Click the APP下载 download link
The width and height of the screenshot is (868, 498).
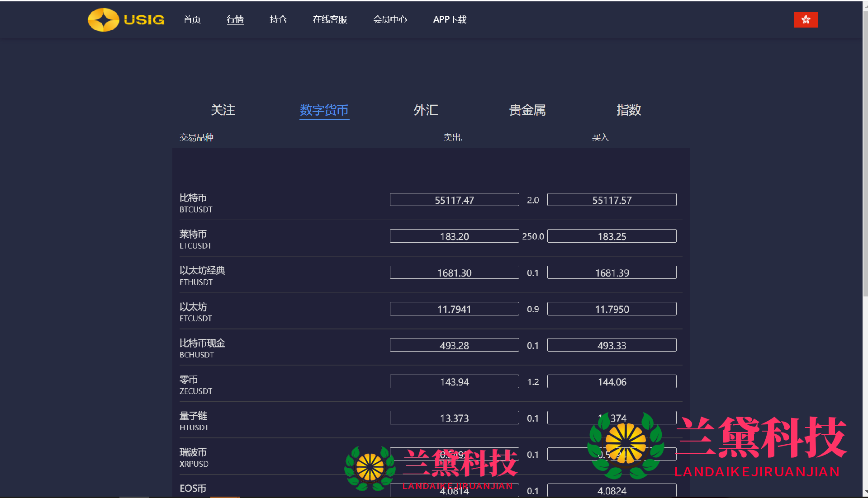click(449, 19)
